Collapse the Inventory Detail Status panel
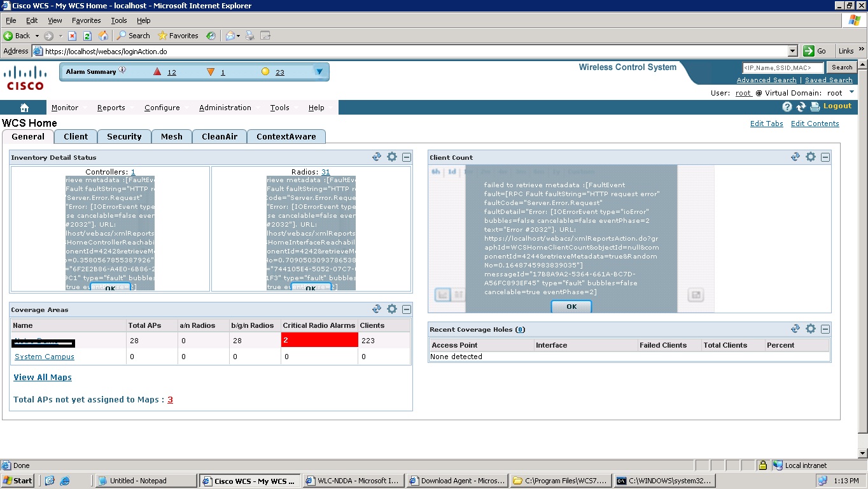Screen dimensions: 868x489 (407, 157)
